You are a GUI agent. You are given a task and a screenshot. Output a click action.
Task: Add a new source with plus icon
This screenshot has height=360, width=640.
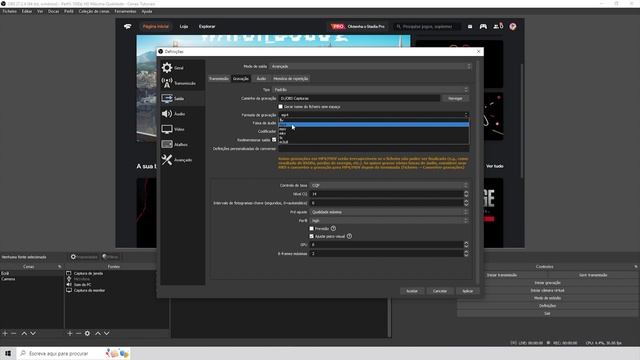(x=70, y=333)
